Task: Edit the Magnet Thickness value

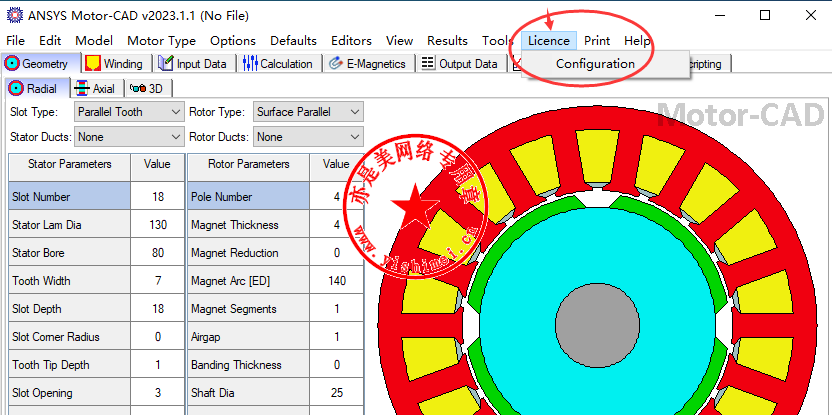Action: click(x=336, y=224)
